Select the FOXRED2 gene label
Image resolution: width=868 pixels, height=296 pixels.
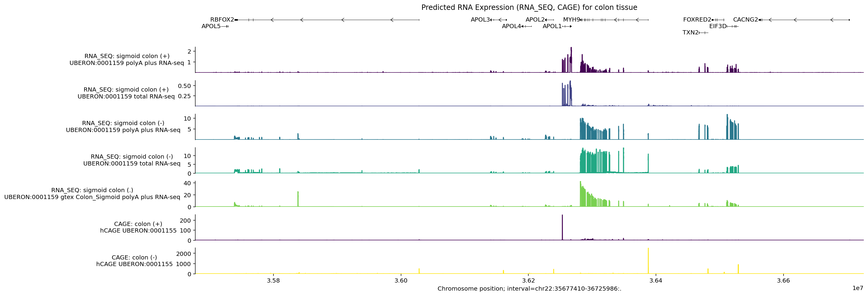coord(697,20)
